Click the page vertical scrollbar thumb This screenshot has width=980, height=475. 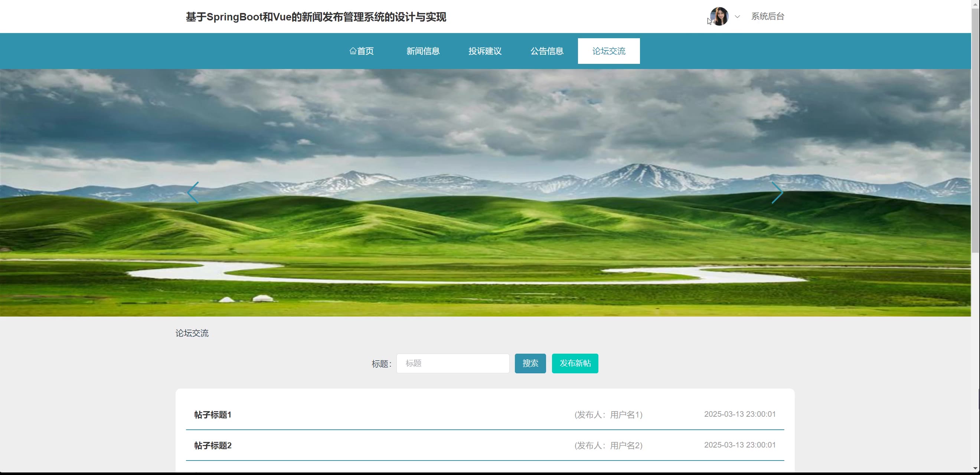click(975, 129)
